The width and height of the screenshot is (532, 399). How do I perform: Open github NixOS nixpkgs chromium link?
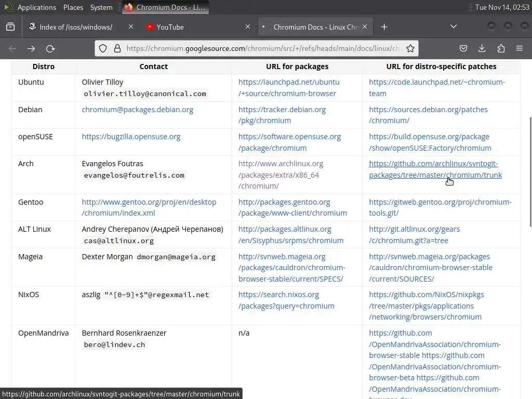(426, 305)
